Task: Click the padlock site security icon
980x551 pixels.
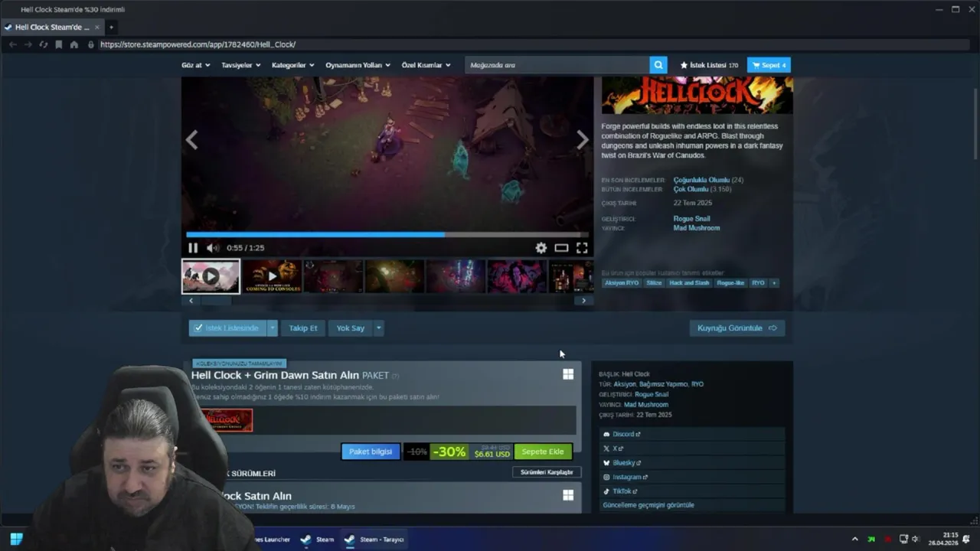Action: coord(91,44)
